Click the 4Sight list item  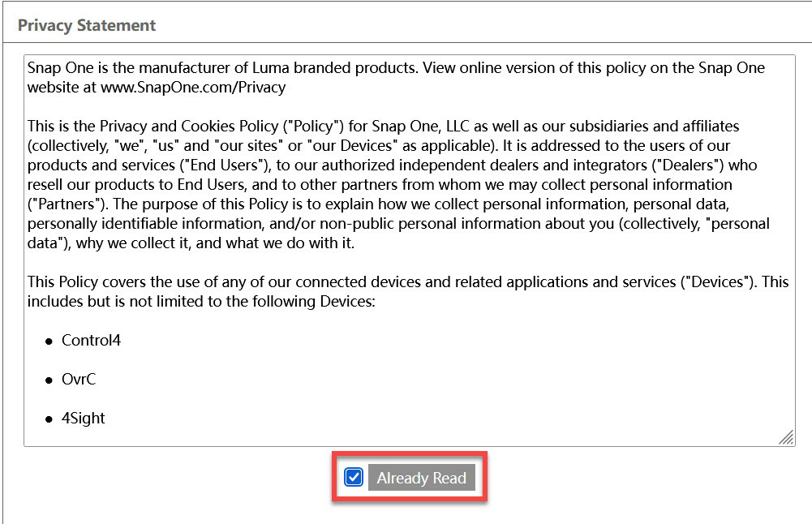(x=84, y=418)
